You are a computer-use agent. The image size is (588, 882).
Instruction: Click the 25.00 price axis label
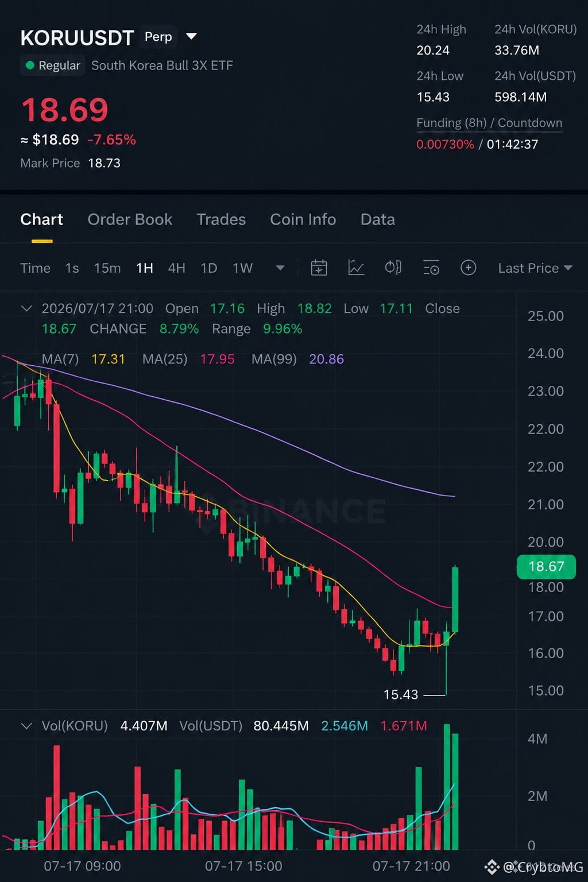click(546, 316)
